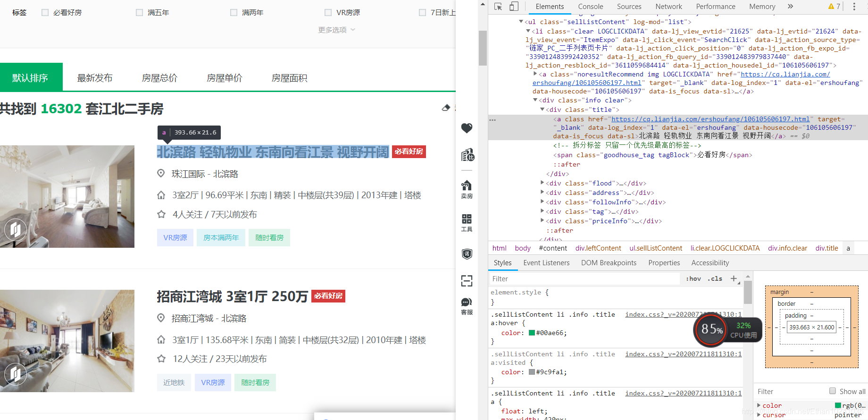Click the #9c9fa1 color swatch

532,372
